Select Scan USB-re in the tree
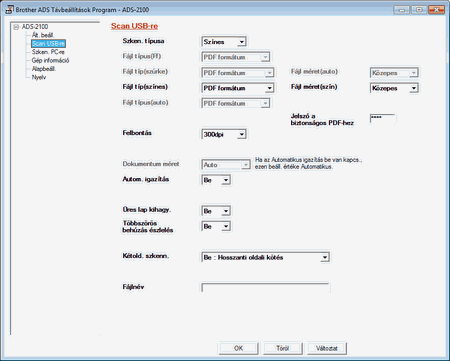 point(48,43)
